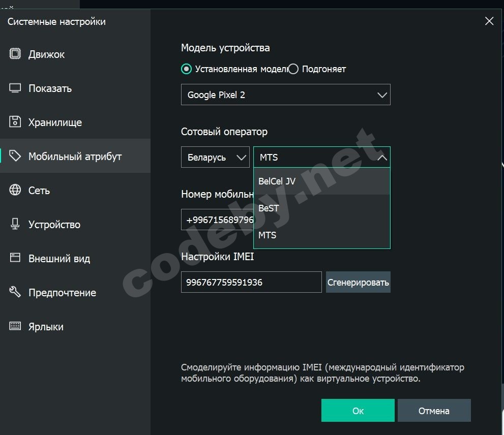
Task: Open the Ярлыки shortcuts tab
Action: [75, 326]
